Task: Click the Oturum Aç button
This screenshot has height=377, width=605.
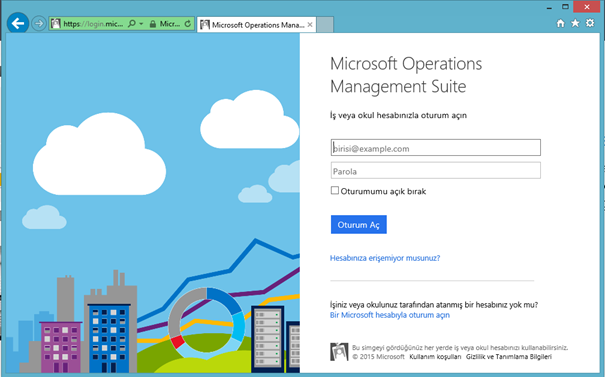Action: click(x=358, y=225)
